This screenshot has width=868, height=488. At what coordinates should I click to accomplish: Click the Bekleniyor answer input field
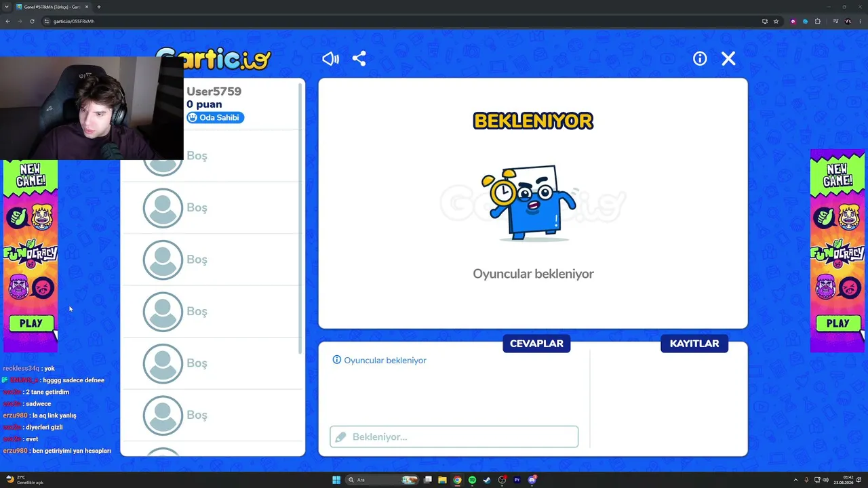tap(454, 436)
